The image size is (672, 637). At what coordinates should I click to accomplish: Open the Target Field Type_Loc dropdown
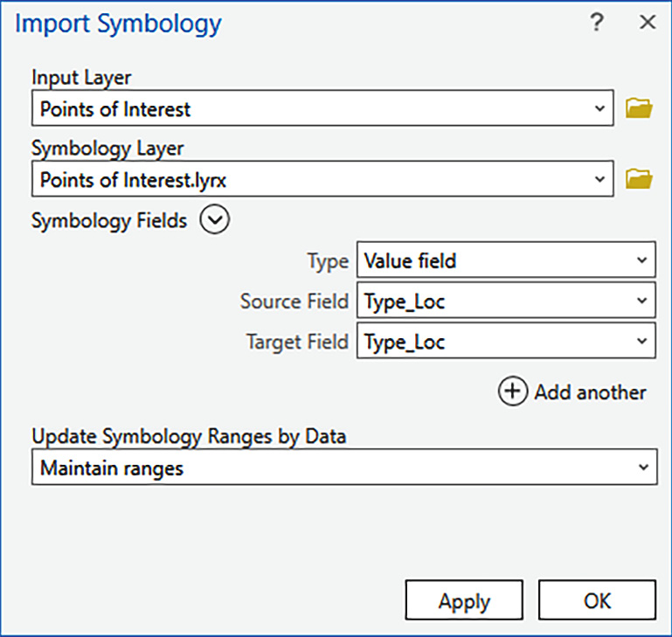506,341
